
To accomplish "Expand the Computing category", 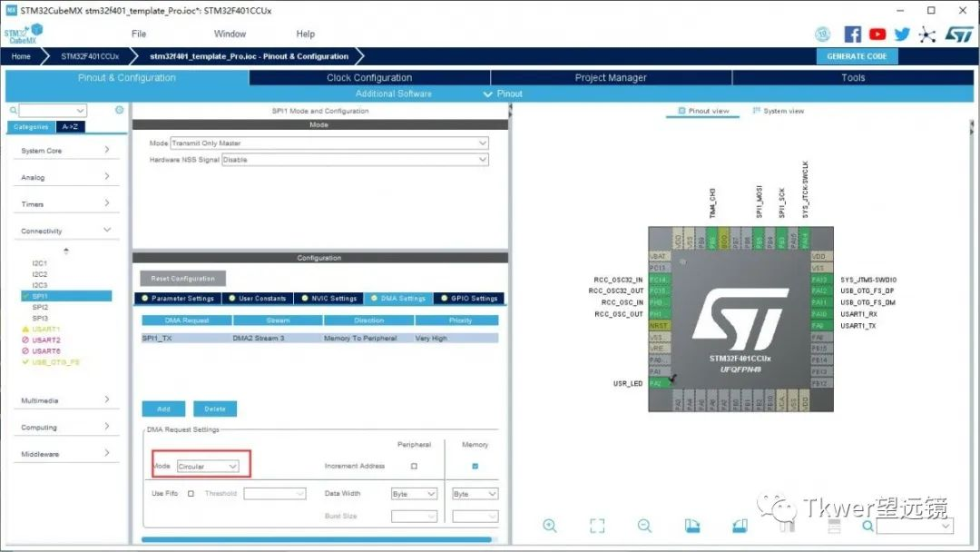I will (x=65, y=428).
